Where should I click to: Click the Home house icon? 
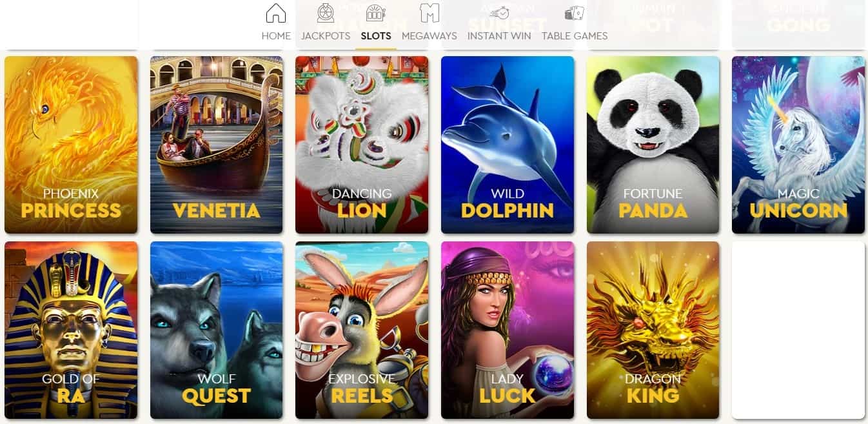pos(276,13)
